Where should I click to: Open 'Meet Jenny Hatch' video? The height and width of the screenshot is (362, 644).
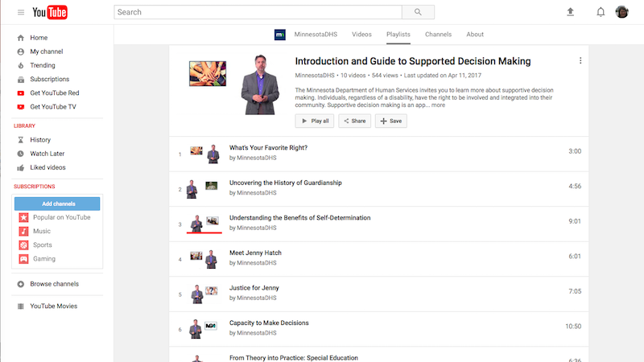(x=255, y=253)
